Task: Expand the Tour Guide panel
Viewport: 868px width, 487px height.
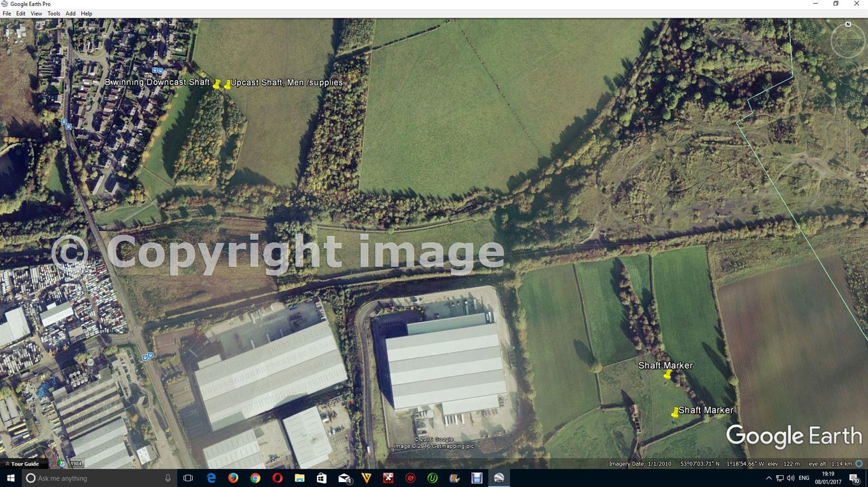Action: 22,464
